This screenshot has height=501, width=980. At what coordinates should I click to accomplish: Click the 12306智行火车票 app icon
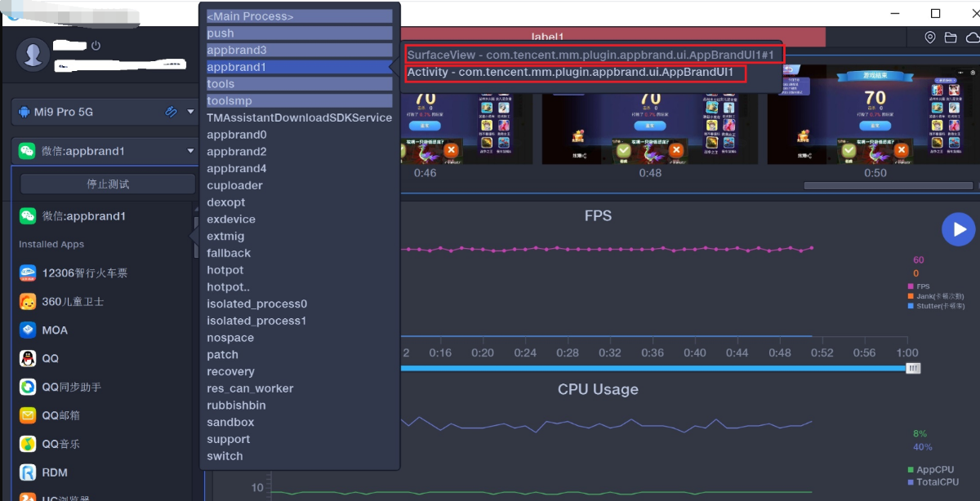coord(28,273)
